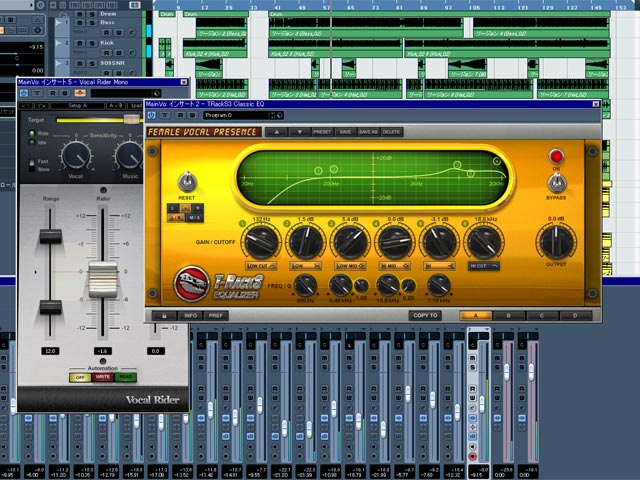640x480 pixels.
Task: Open Setup A dropdown in Vocal Rider
Action: tap(78, 106)
